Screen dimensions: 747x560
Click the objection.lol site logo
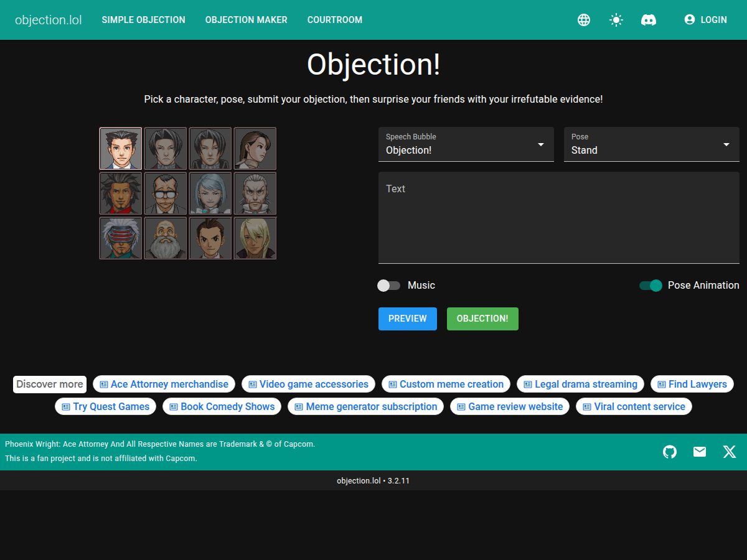tap(49, 20)
